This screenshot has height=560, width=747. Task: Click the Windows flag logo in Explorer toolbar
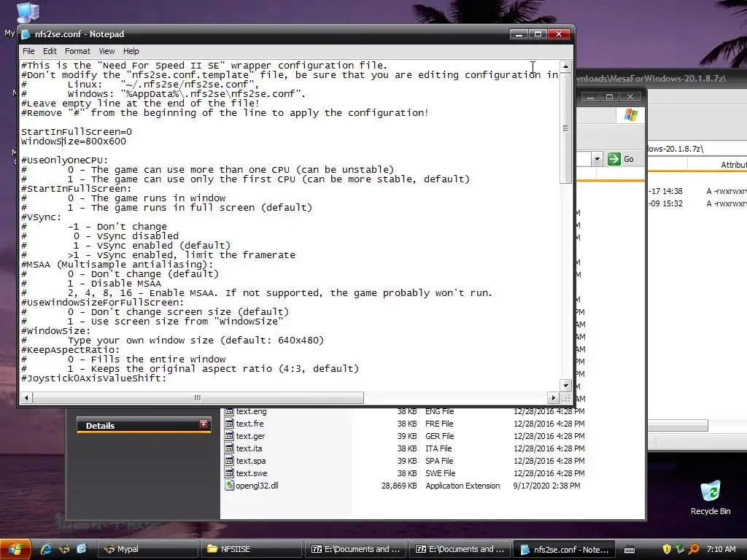(x=630, y=115)
